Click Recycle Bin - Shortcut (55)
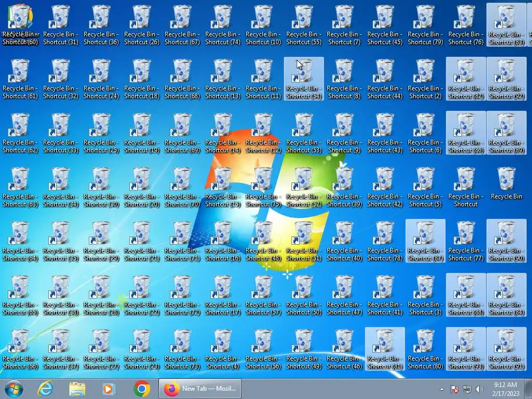The height and width of the screenshot is (399, 532). (304, 25)
